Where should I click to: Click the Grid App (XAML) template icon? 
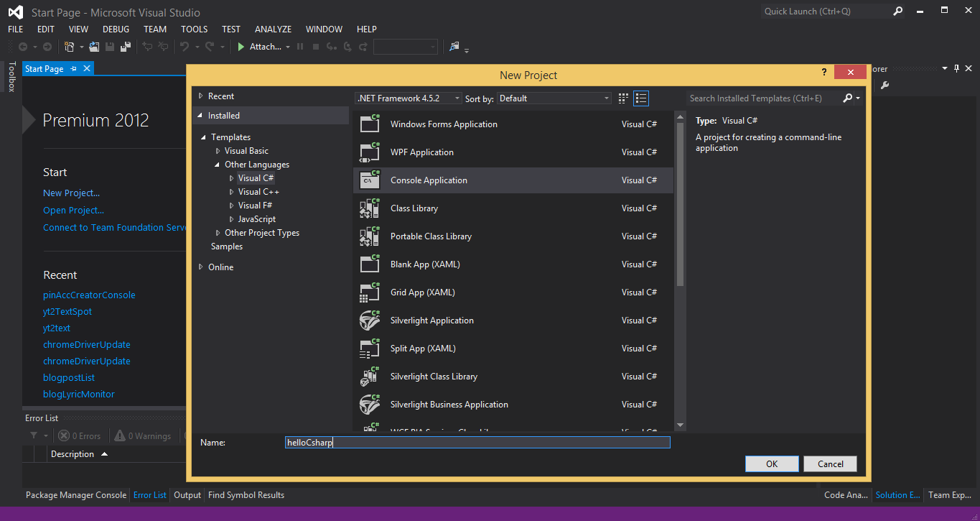point(370,292)
